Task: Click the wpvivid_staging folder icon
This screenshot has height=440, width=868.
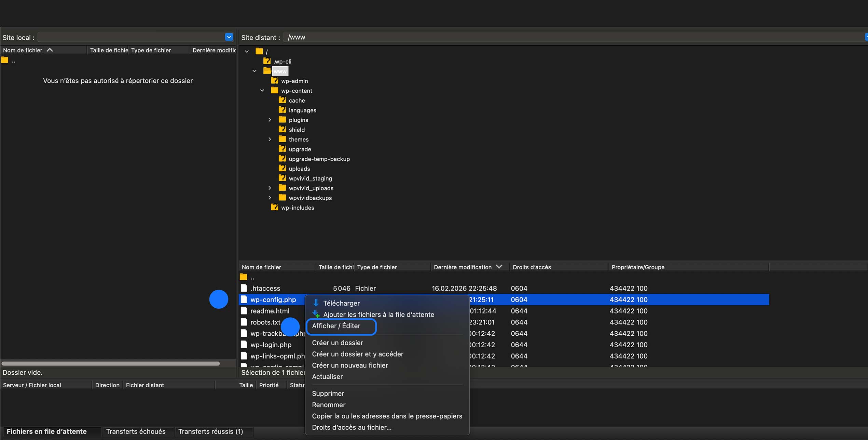Action: pos(283,178)
